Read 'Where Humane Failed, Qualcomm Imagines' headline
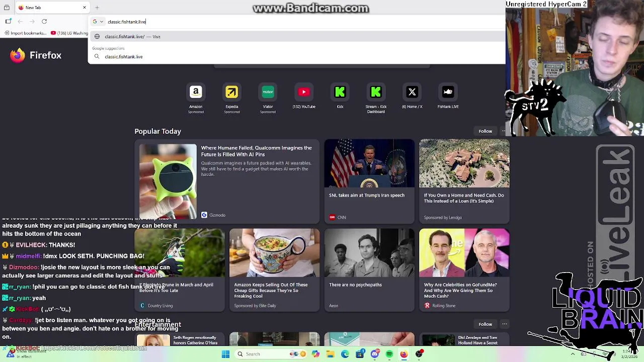This screenshot has width=644, height=362. tap(256, 151)
